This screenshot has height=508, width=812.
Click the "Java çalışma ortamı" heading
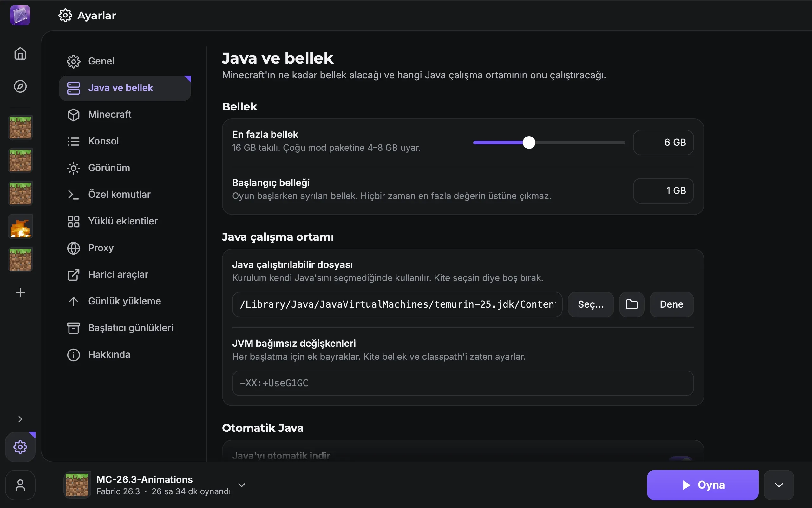point(278,237)
